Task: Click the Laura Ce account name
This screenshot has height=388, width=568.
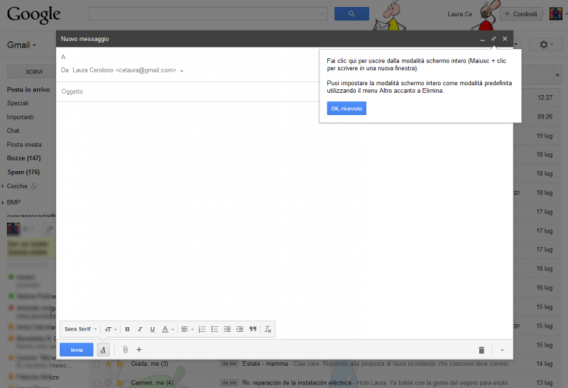Action: (x=459, y=14)
